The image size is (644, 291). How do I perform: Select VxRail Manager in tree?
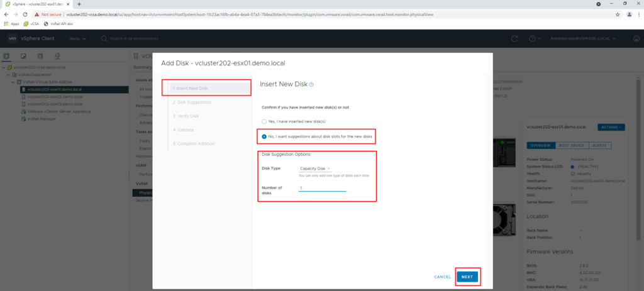point(41,119)
